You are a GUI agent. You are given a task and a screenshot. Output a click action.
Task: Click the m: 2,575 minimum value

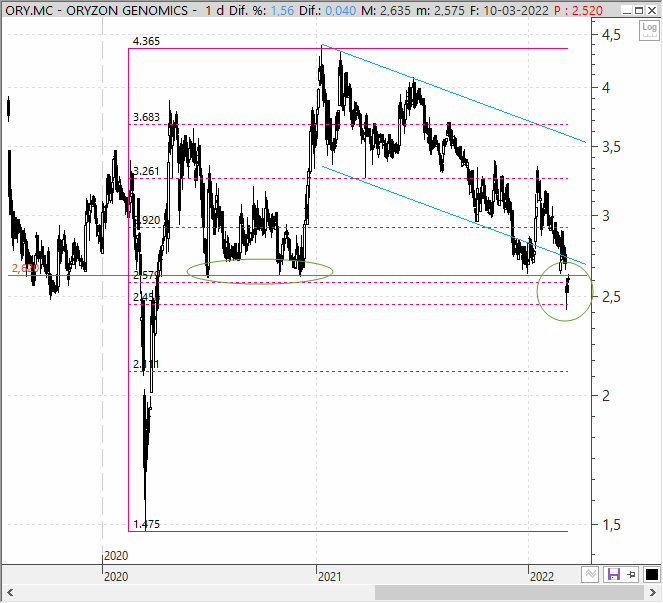pyautogui.click(x=441, y=10)
